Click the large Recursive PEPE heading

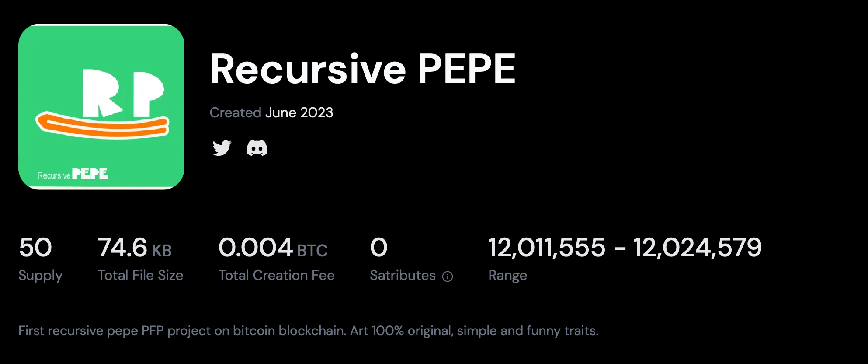coord(363,69)
